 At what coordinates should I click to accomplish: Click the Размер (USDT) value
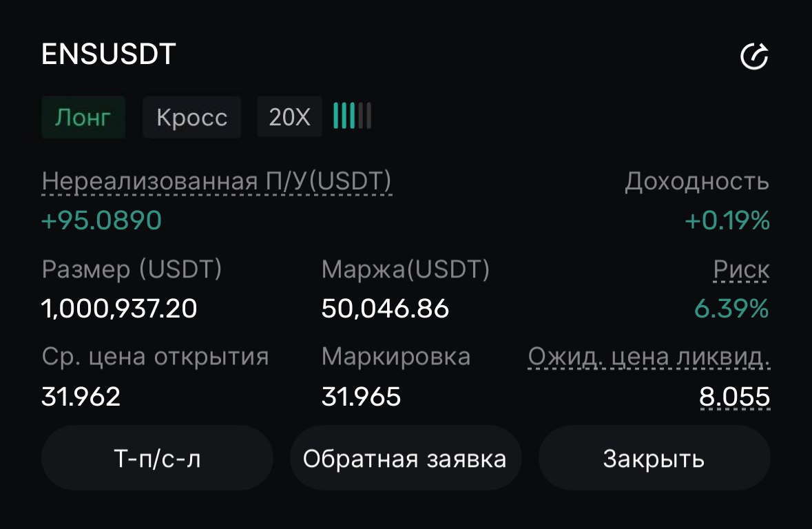click(x=119, y=309)
